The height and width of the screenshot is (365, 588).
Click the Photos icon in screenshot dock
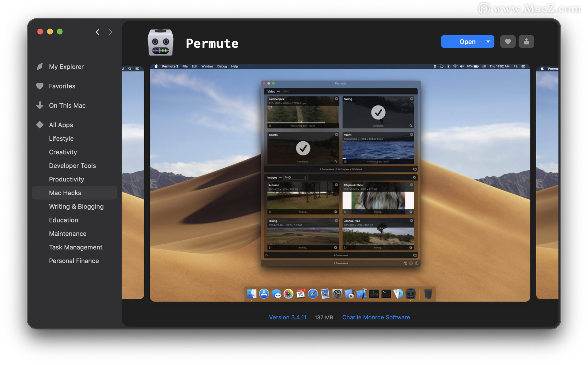click(x=288, y=294)
